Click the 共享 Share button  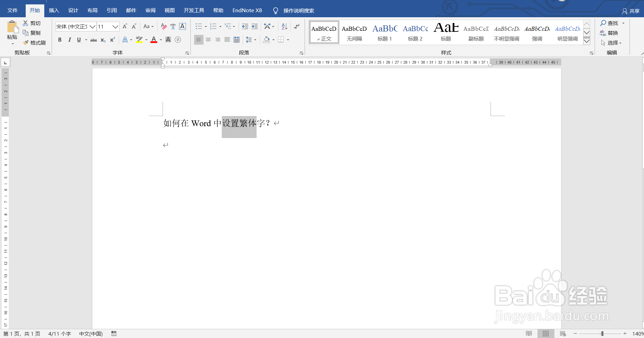tap(630, 11)
